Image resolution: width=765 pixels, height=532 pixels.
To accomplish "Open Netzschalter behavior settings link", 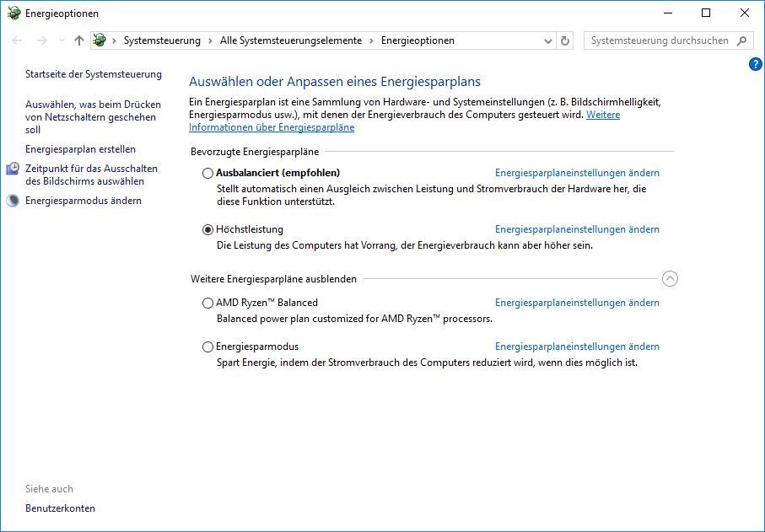I will tap(93, 117).
